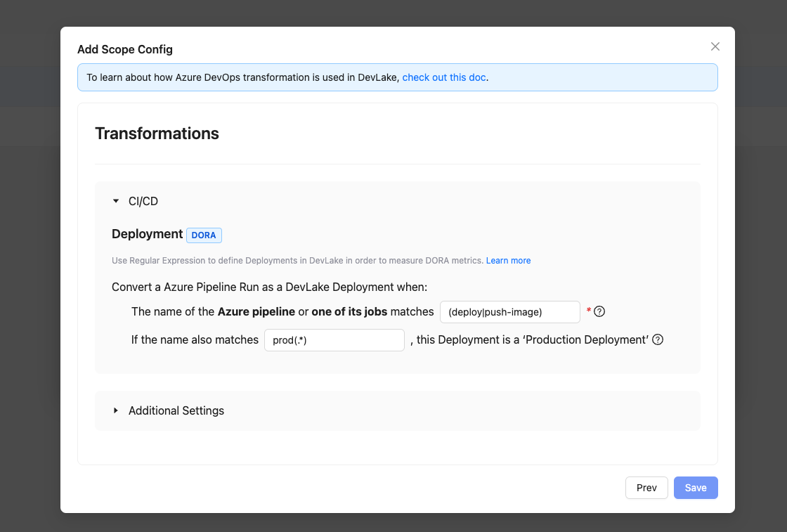Close the Add Scope Config dialog
This screenshot has height=532, width=787.
click(715, 46)
